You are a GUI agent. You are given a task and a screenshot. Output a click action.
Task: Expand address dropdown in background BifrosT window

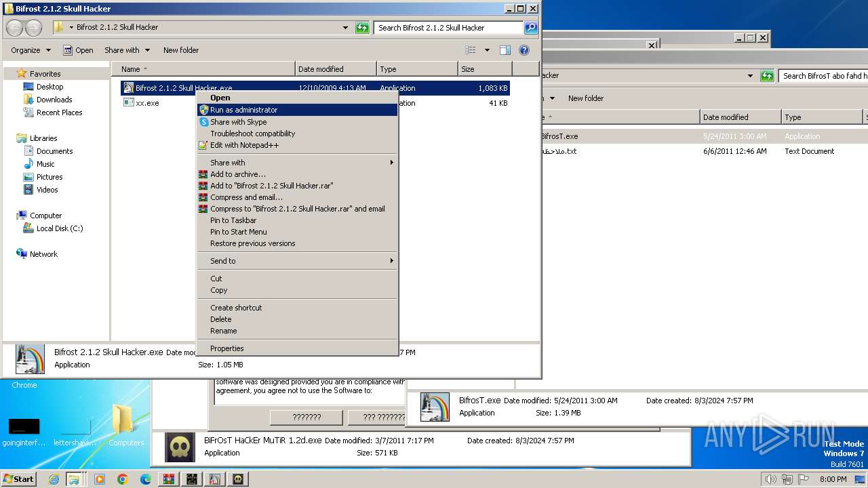(x=750, y=76)
